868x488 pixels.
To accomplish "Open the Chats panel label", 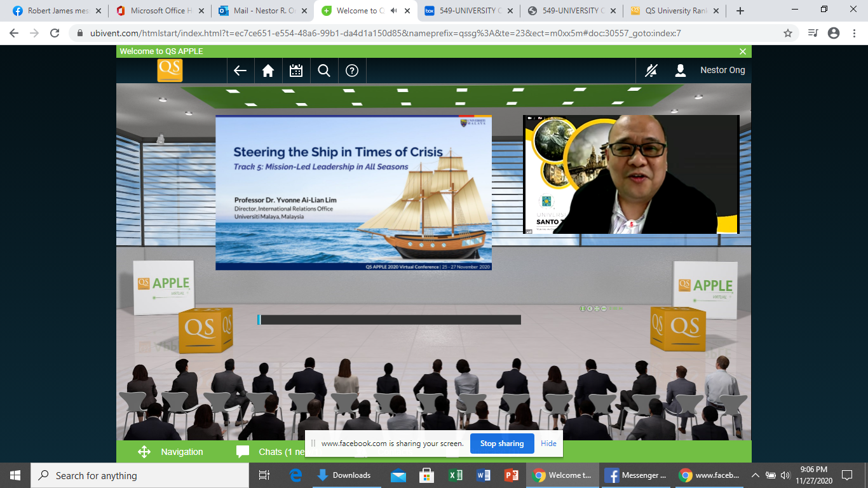I will pos(281,452).
